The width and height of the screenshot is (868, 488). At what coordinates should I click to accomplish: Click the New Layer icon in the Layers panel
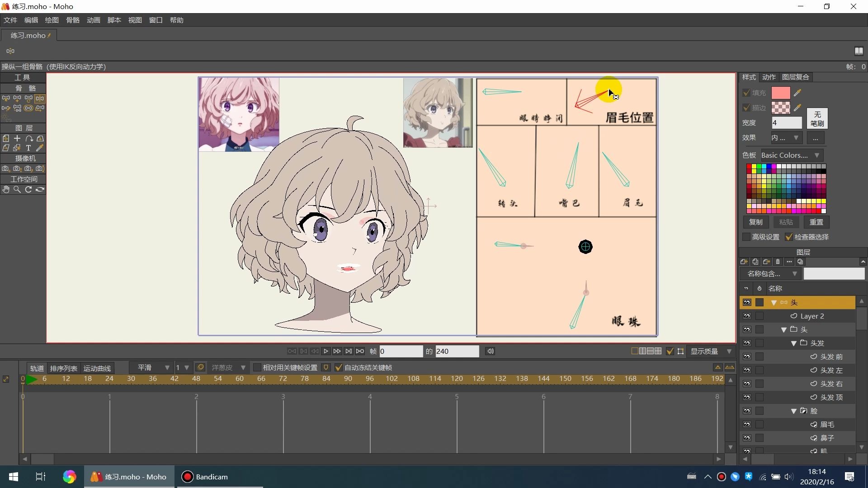tap(744, 262)
